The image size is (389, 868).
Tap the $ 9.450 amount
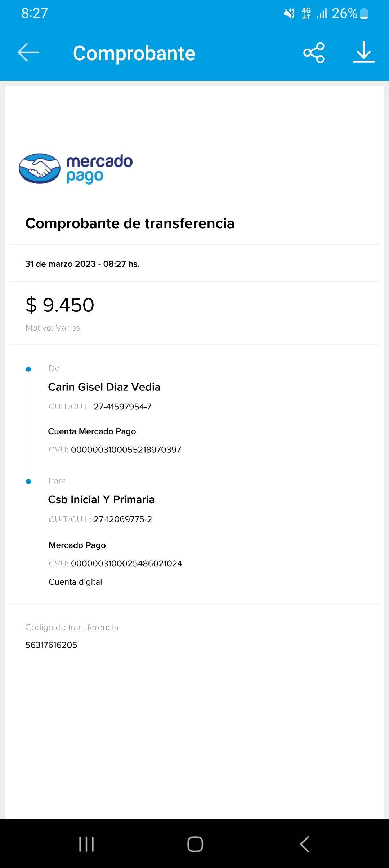pos(60,305)
